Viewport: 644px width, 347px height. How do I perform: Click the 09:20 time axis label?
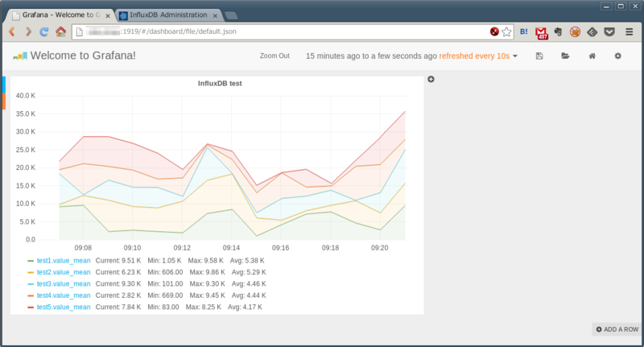(379, 248)
